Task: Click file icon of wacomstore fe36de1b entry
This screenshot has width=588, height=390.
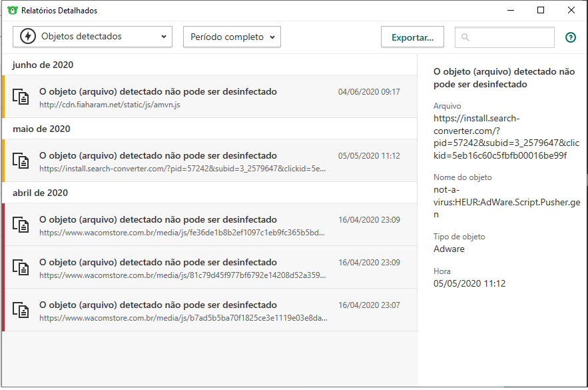Action: (22, 225)
